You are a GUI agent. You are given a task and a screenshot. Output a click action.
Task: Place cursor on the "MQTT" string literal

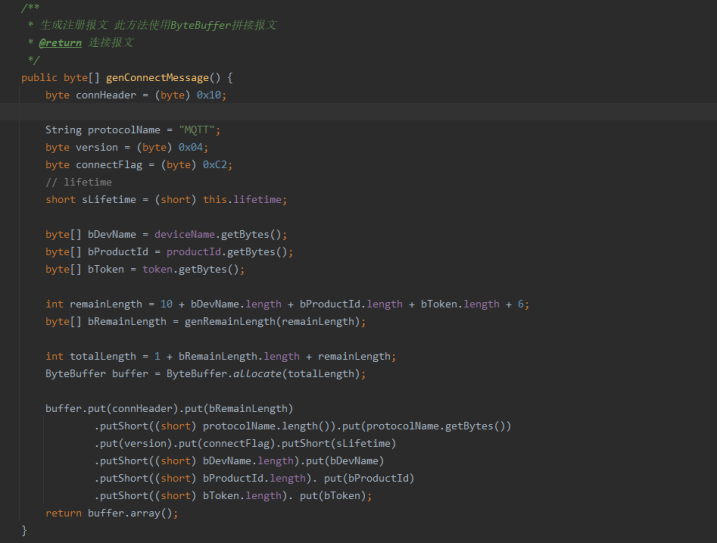[x=199, y=130]
